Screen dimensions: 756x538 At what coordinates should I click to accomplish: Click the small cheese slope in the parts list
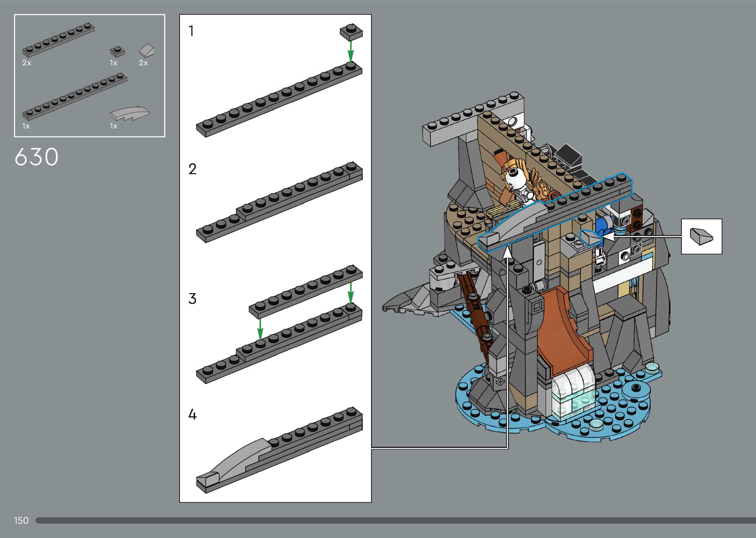pos(147,50)
